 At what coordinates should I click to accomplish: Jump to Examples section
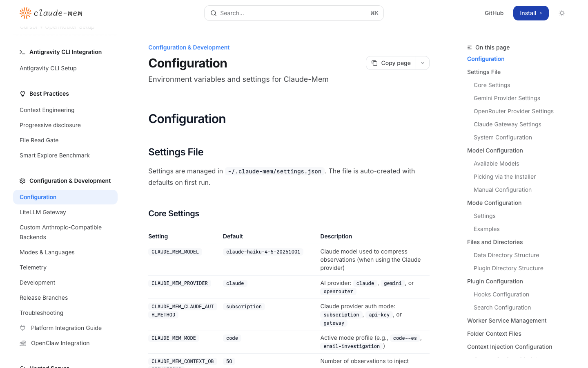[487, 229]
